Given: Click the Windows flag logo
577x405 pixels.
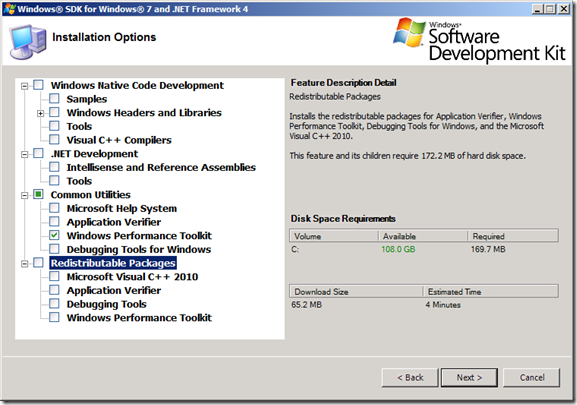Looking at the screenshot, I should (x=409, y=32).
